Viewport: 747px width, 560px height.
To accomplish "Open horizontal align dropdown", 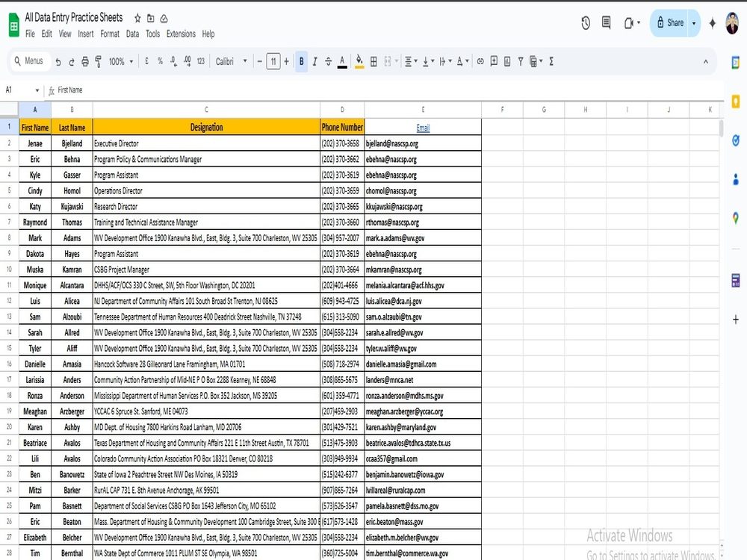I will 411,61.
